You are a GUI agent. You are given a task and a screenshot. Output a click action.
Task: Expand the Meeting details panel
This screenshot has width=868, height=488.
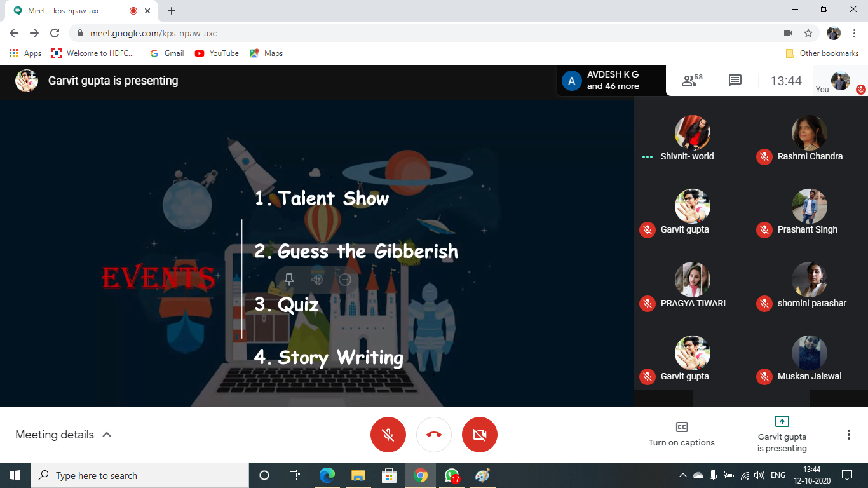pyautogui.click(x=64, y=435)
